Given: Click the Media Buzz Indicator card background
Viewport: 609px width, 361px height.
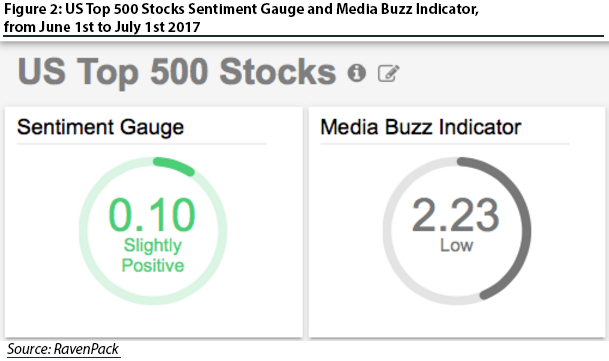Looking at the screenshot, I should point(457,319).
